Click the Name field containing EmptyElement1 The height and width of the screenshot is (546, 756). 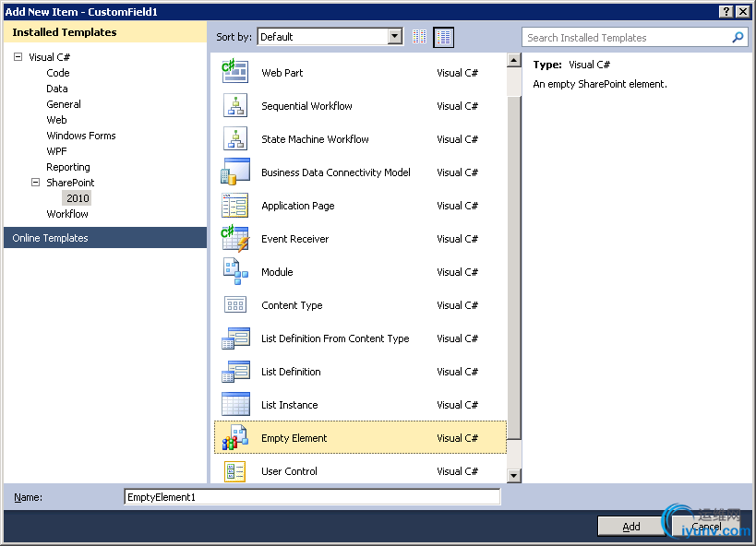312,497
